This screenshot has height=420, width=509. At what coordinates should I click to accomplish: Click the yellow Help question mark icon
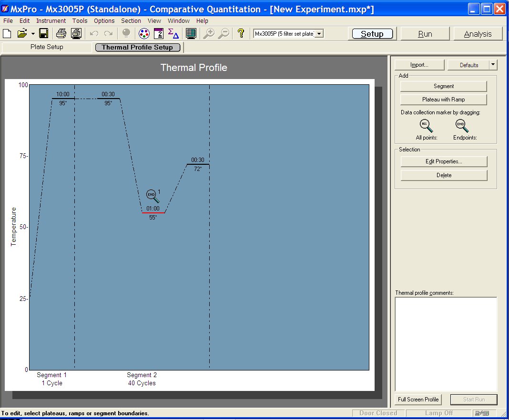[x=241, y=33]
